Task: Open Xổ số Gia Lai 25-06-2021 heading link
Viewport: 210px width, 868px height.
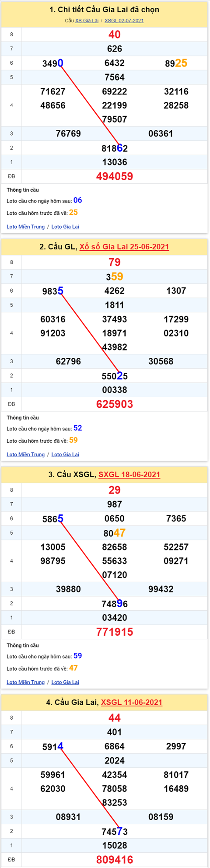Action: point(124,247)
